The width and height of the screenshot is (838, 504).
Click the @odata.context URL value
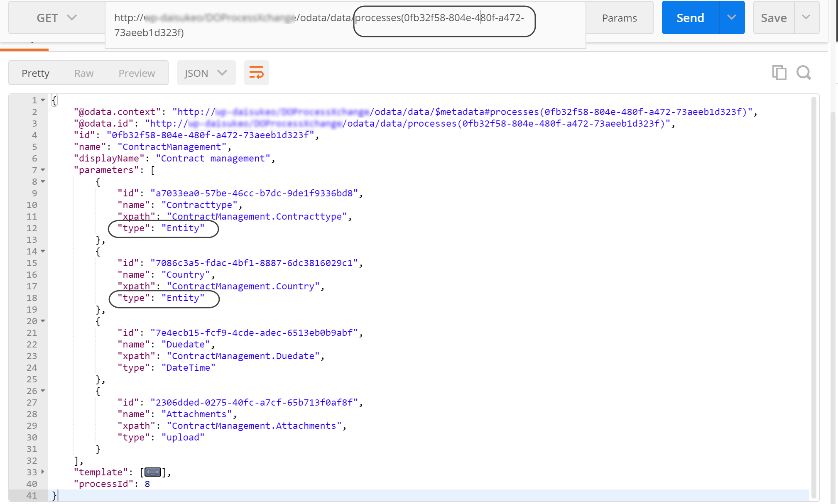pyautogui.click(x=463, y=112)
